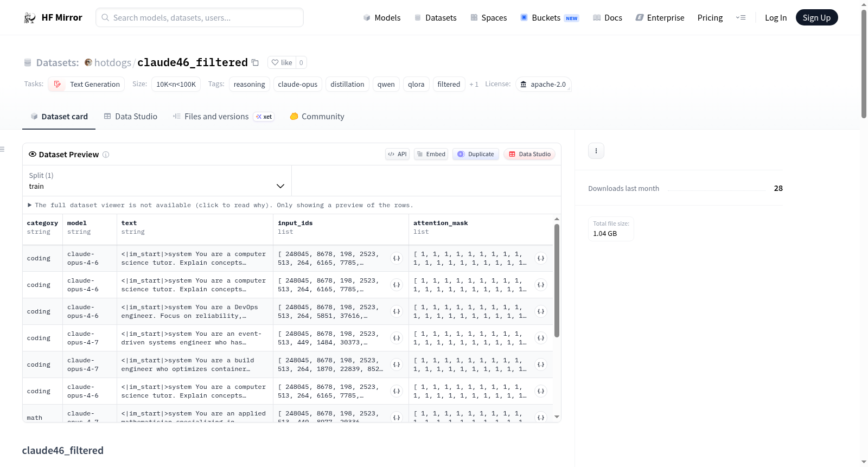Expand input_ids JSON for the DevOps engineer row

coord(397,311)
